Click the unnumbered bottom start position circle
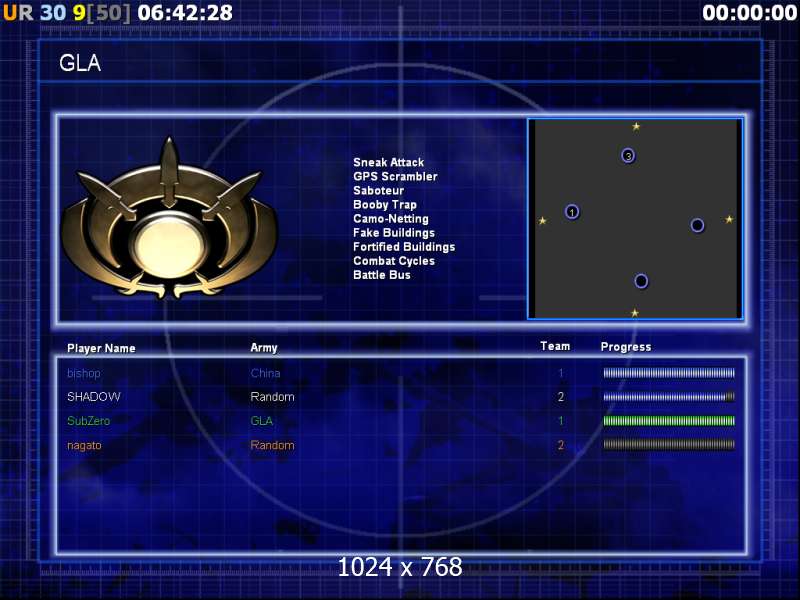Image resolution: width=800 pixels, height=600 pixels. (641, 281)
